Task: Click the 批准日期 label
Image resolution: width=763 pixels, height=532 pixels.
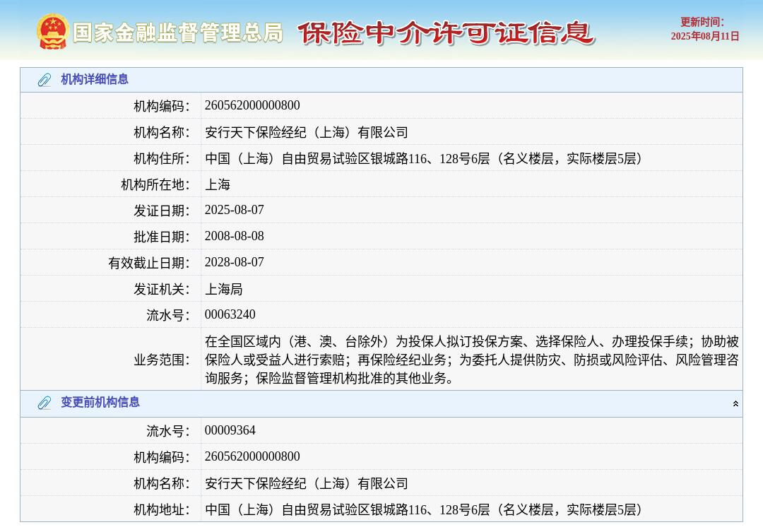Action: pos(162,237)
